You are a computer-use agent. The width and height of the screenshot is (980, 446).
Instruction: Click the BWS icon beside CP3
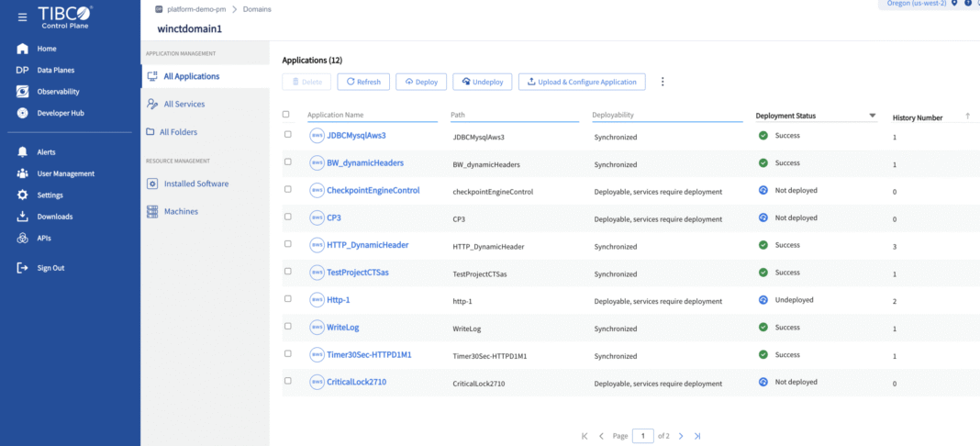click(x=317, y=218)
